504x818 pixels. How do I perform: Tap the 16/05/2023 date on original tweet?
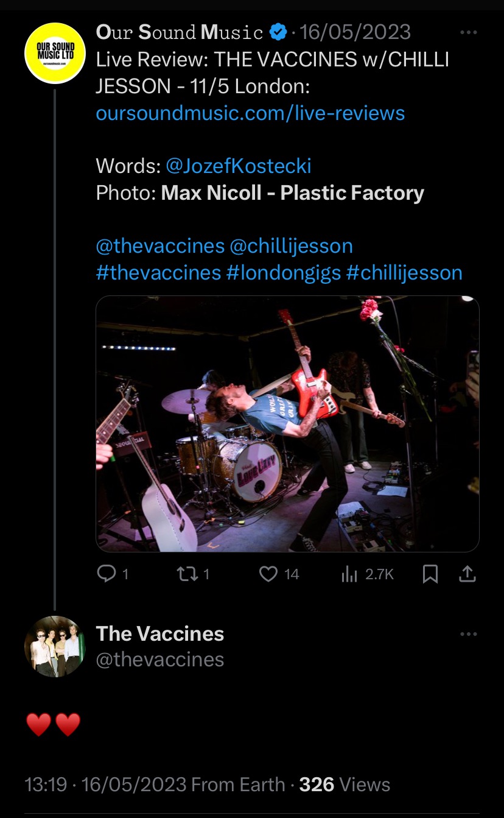[355, 32]
